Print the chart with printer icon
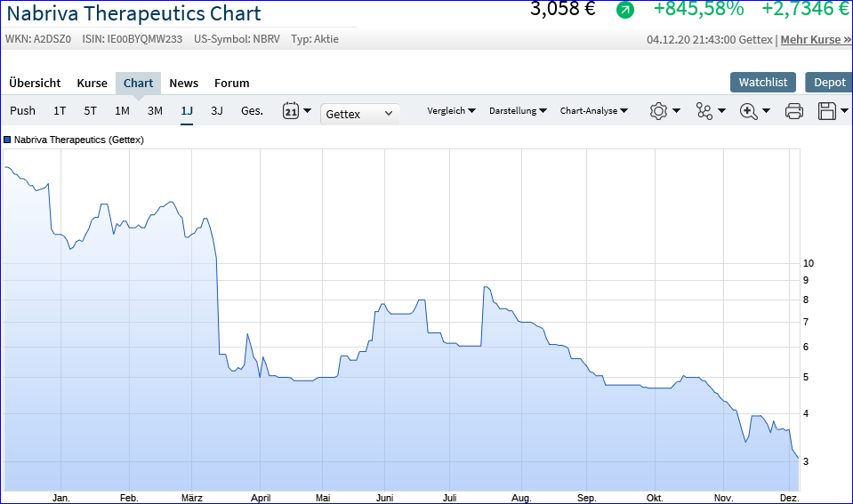This screenshot has height=504, width=853. (x=794, y=111)
